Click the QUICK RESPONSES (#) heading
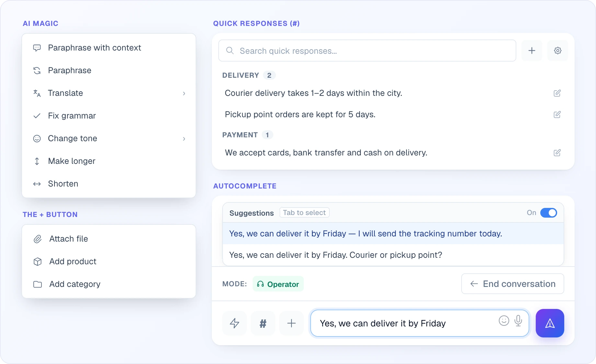 pos(256,24)
